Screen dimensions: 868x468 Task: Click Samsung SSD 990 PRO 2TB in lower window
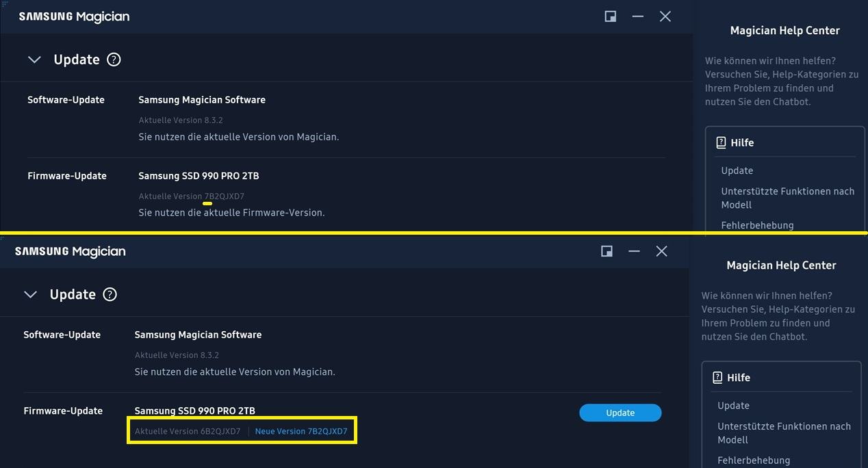pyautogui.click(x=194, y=411)
